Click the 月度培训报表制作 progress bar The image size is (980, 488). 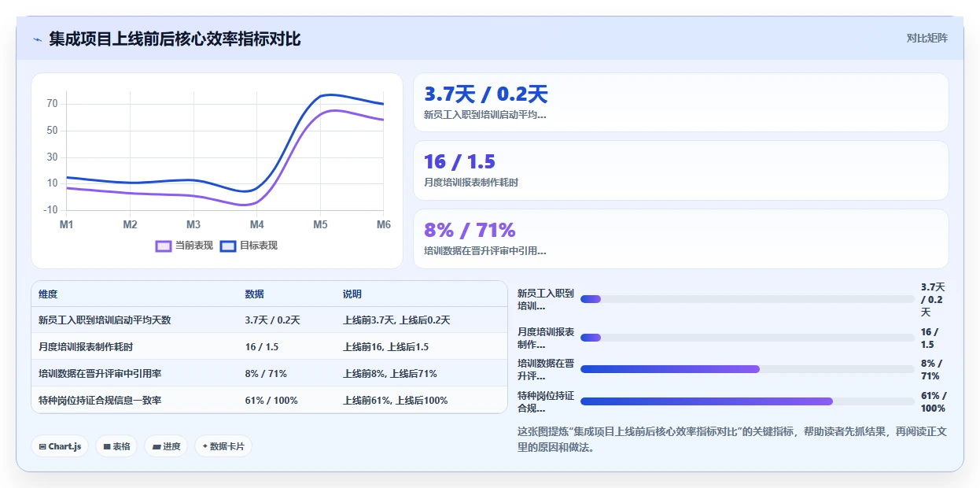(747, 338)
